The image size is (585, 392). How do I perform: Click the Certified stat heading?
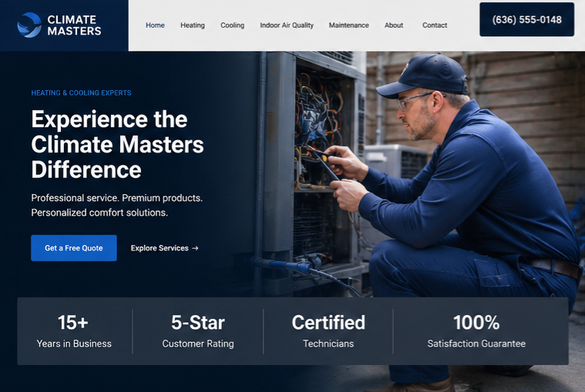(x=328, y=323)
